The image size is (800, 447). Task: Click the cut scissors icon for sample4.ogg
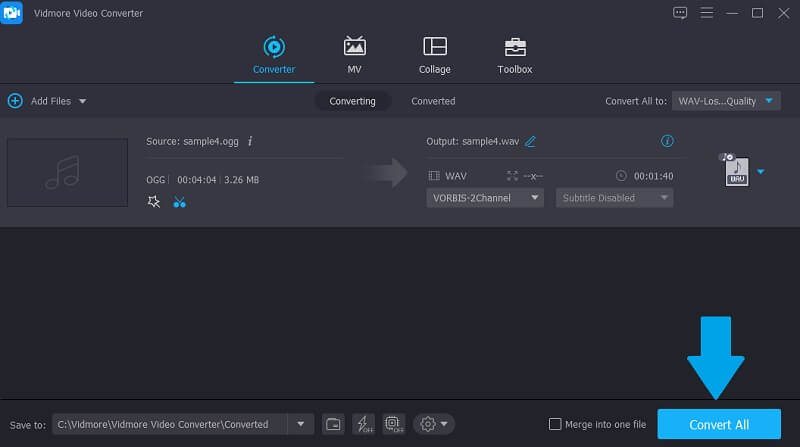click(x=180, y=202)
